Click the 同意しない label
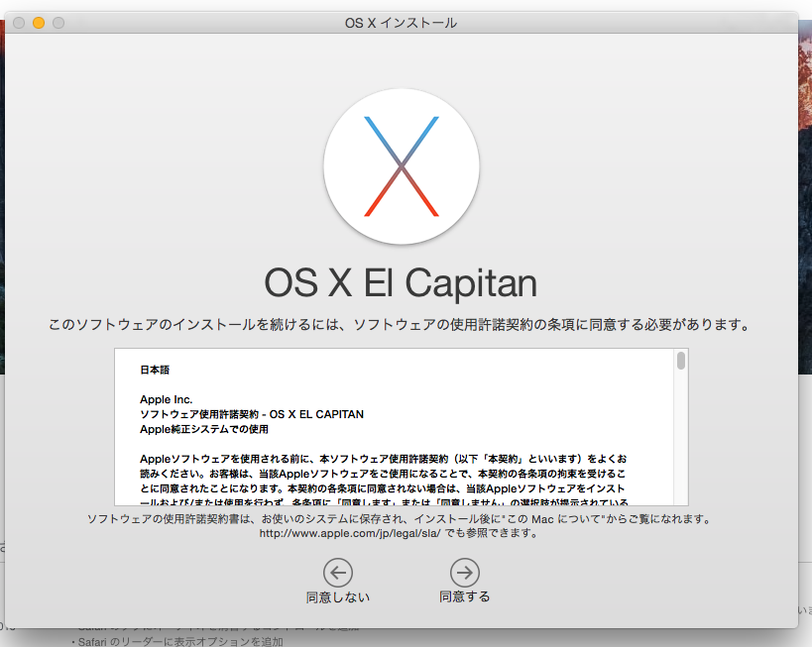This screenshot has height=647, width=812. [x=338, y=597]
